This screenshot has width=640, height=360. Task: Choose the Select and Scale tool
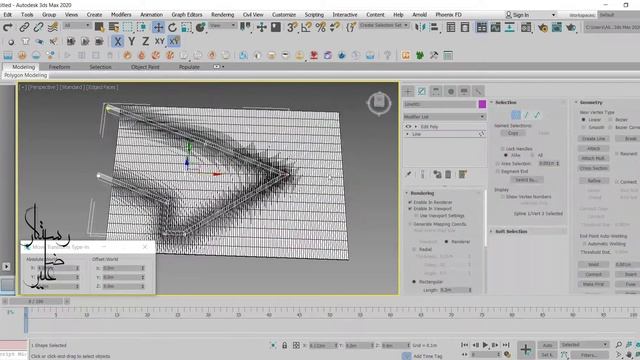pyautogui.click(x=186, y=27)
